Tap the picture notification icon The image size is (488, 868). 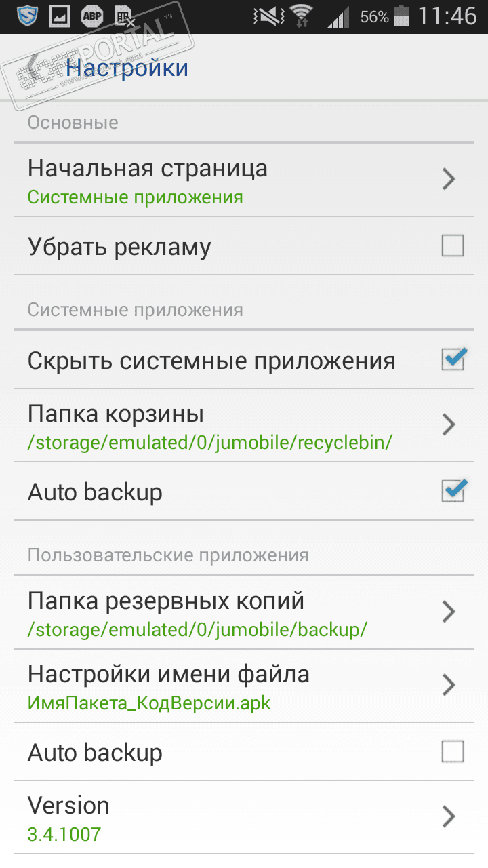tap(60, 16)
